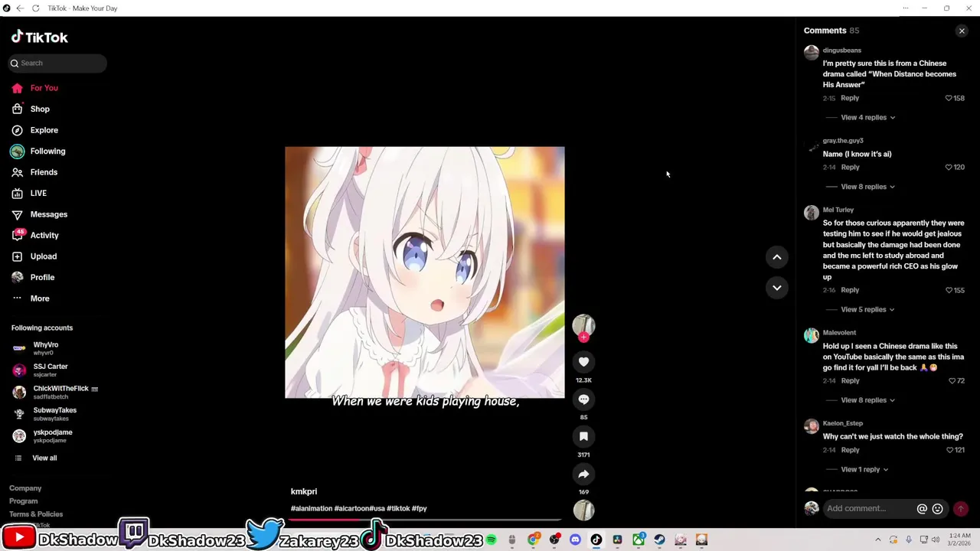Go to the next video
The height and width of the screenshot is (551, 980).
(776, 288)
